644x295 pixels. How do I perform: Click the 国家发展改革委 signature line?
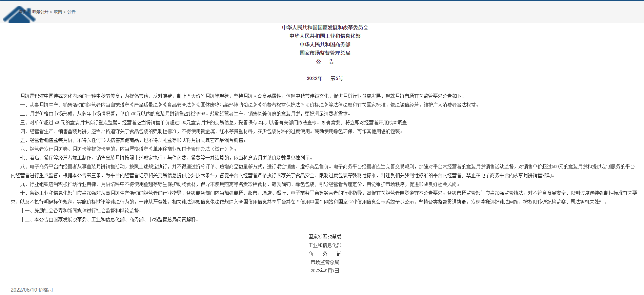[x=325, y=237]
